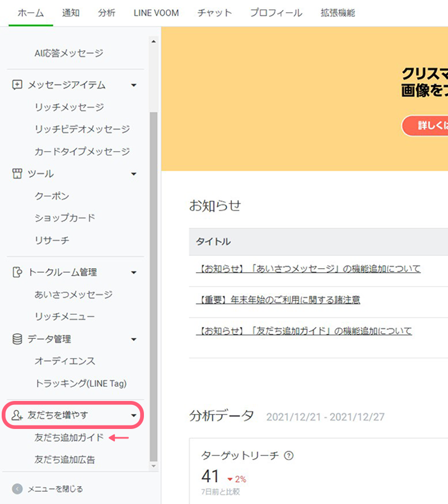Click the Tools shop icon
This screenshot has height=504, width=448.
click(x=17, y=174)
